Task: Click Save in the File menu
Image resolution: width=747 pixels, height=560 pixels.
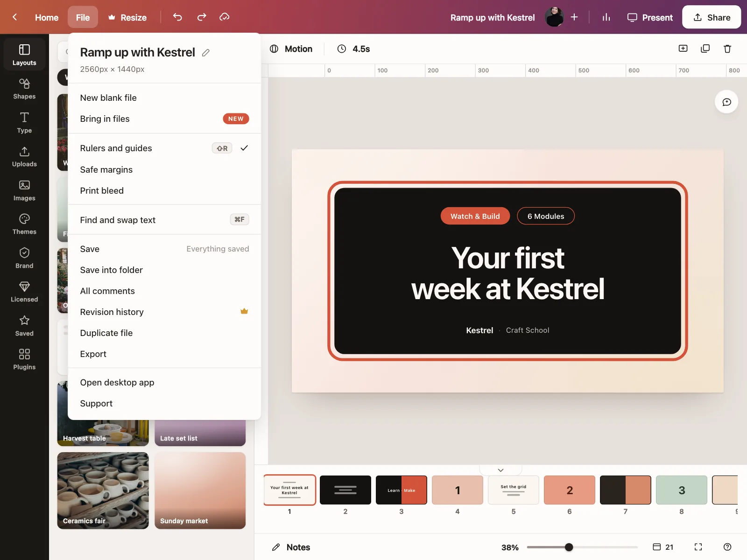Action: (164, 249)
